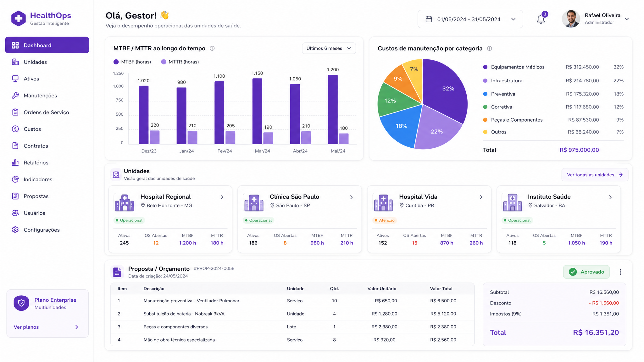Toggle MTTR (horas) legend series

tap(180, 62)
